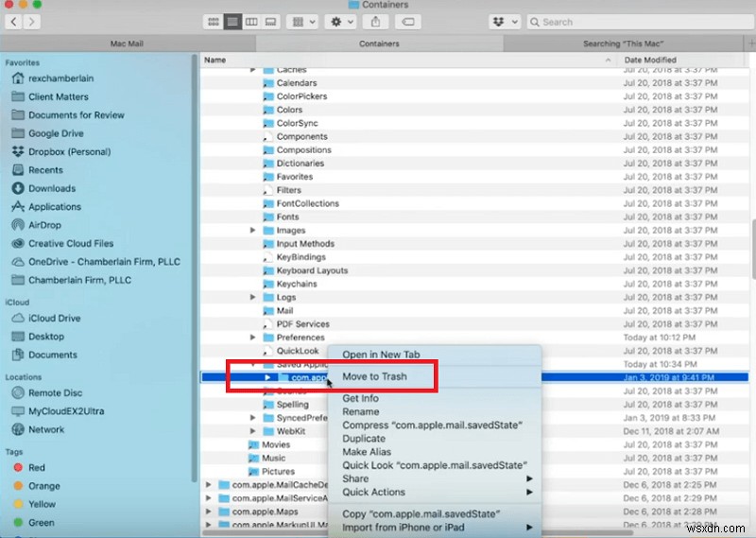The width and height of the screenshot is (756, 538).
Task: Open Downloads in the sidebar
Action: (52, 188)
